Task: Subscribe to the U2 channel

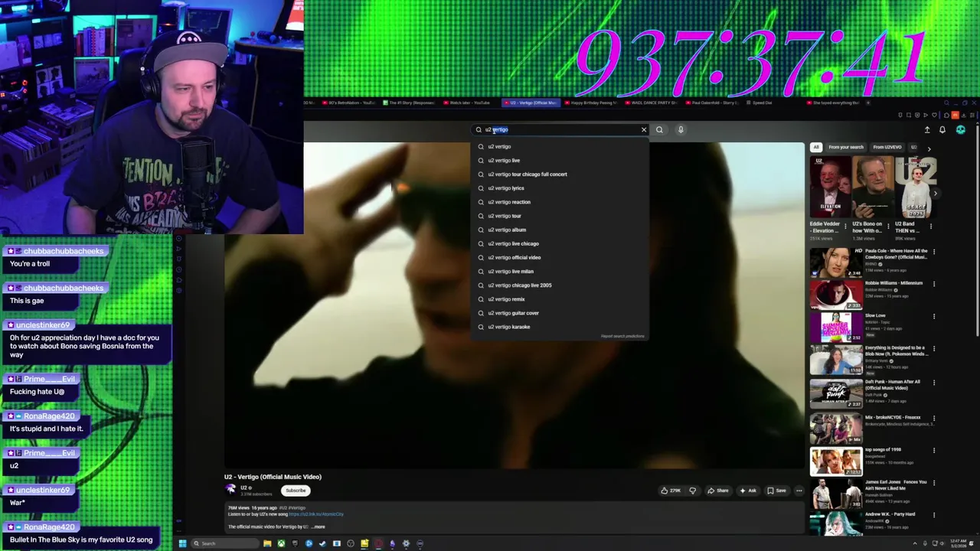Action: coord(296,491)
